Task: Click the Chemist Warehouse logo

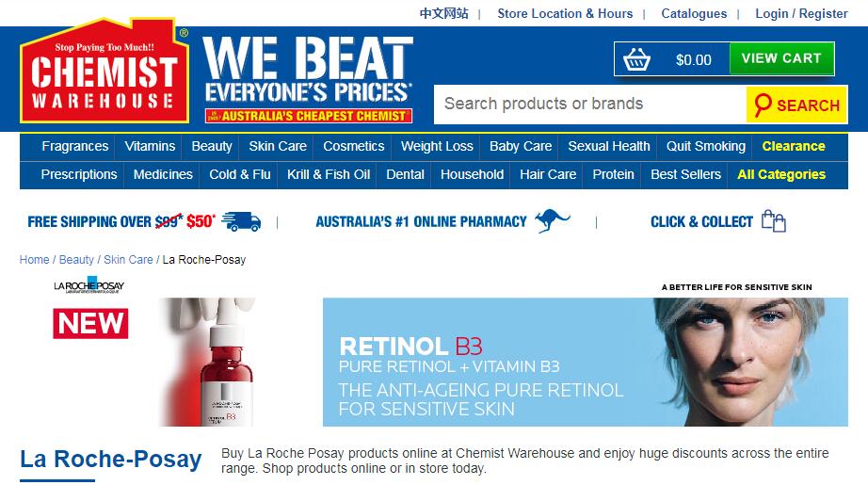Action: (x=104, y=71)
